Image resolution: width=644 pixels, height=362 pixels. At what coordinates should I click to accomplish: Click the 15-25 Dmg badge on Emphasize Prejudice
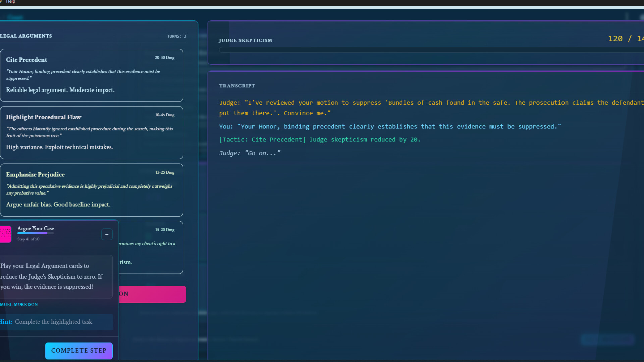click(x=164, y=172)
